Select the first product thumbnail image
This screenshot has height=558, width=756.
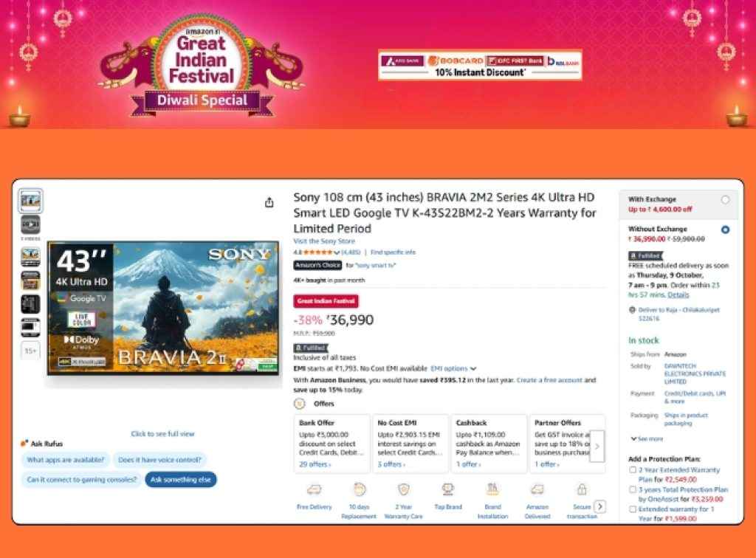[x=30, y=201]
